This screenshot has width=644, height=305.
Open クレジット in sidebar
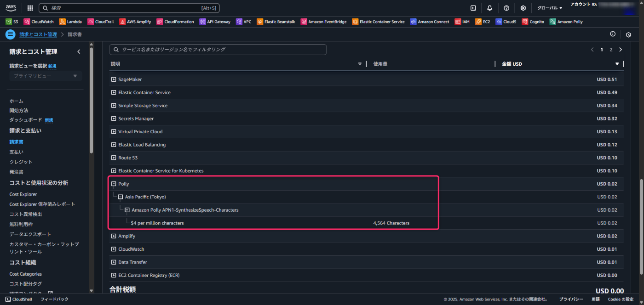click(x=21, y=162)
